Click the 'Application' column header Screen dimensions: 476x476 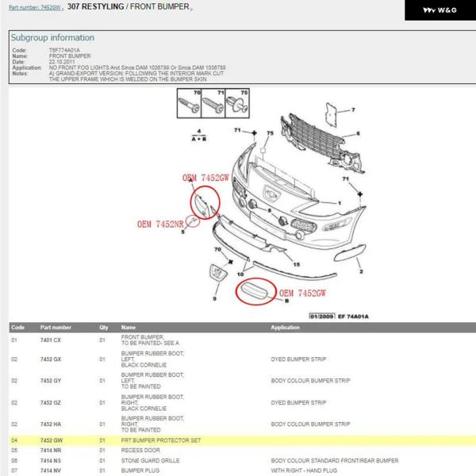[x=285, y=327]
